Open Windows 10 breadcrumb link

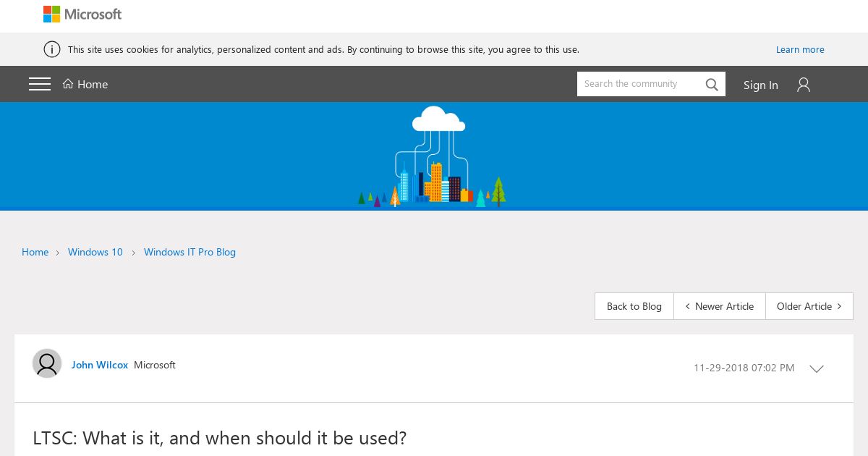(x=95, y=252)
